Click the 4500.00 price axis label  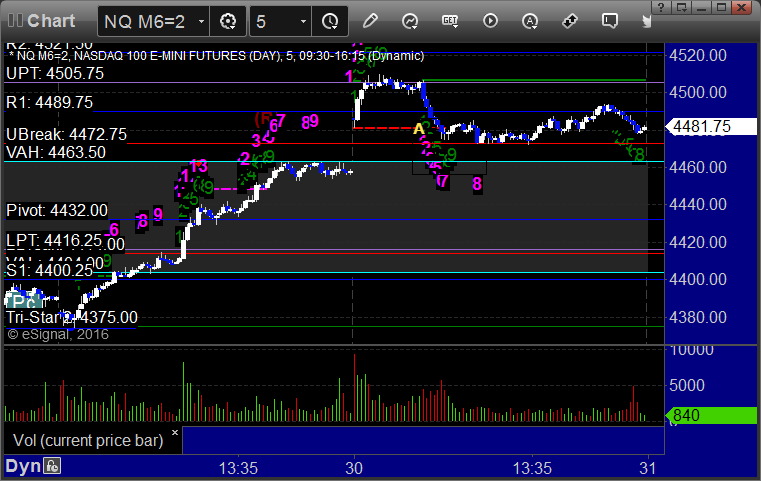[697, 92]
